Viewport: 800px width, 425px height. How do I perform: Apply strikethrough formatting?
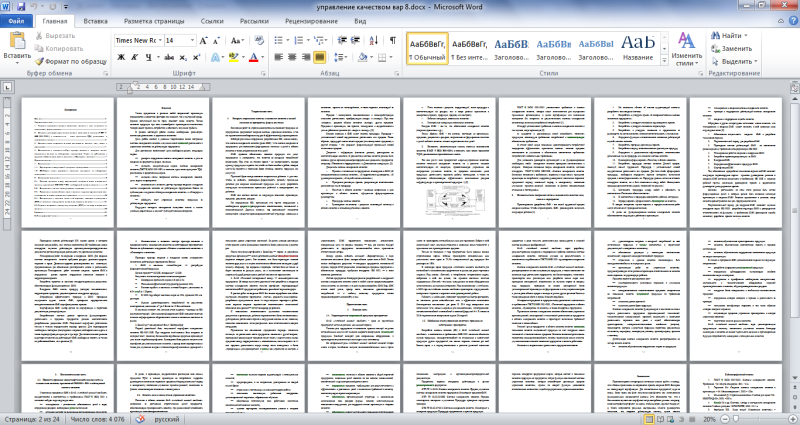[x=170, y=57]
